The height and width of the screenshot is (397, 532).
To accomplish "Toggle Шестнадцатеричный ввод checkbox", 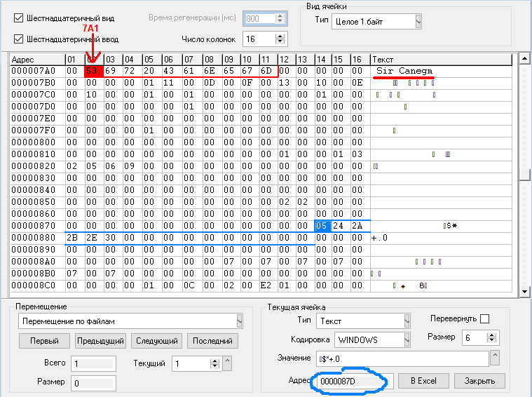I will (x=18, y=39).
